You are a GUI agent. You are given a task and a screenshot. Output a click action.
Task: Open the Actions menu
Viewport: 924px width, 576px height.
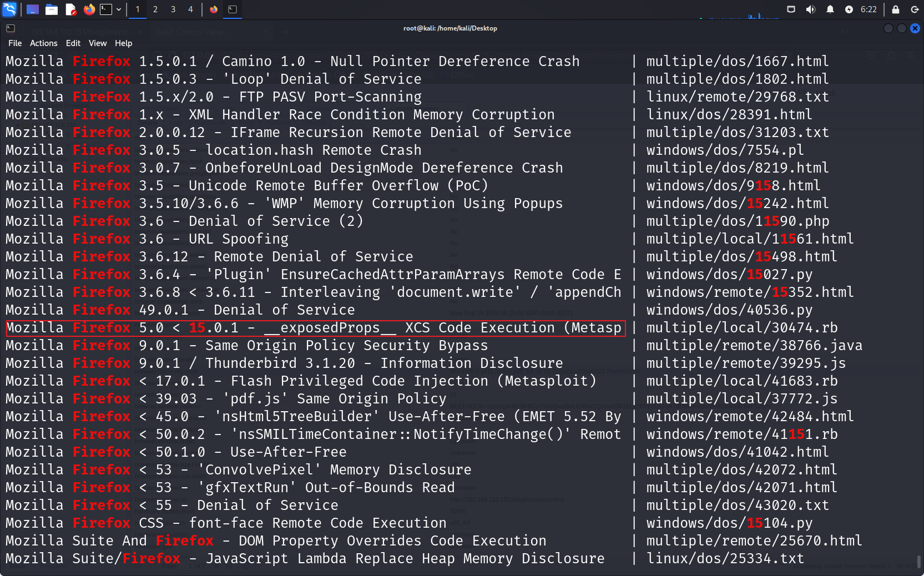(44, 43)
